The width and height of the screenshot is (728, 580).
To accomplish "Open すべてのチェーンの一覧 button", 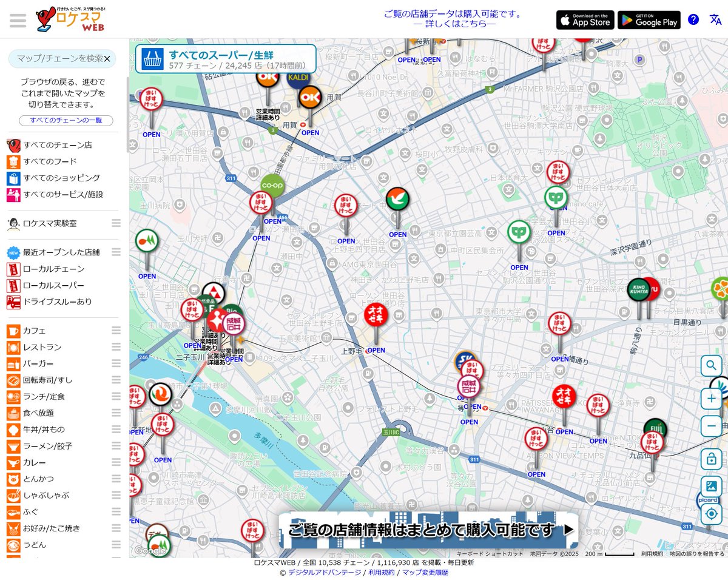I will 66,120.
